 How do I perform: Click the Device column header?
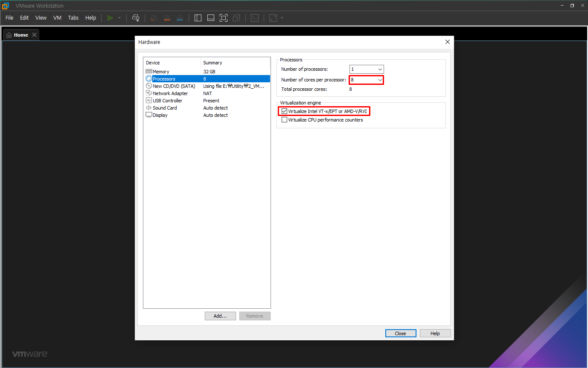coord(172,63)
